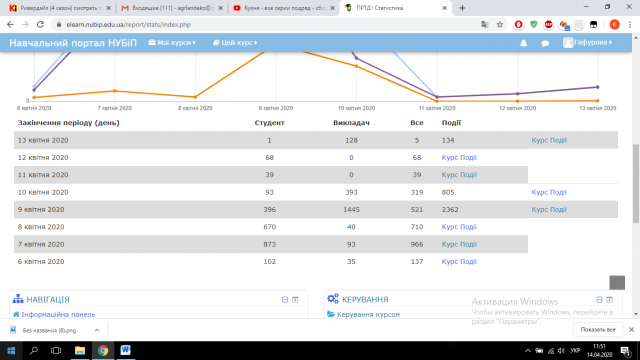This screenshot has width=640, height=360.
Task: Open downloaded file Без названия (6).png
Action: click(49, 330)
